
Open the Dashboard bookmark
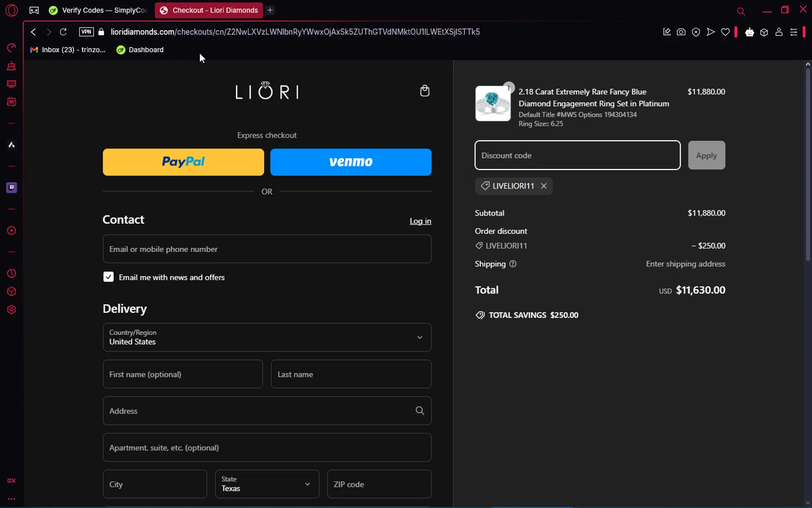140,50
